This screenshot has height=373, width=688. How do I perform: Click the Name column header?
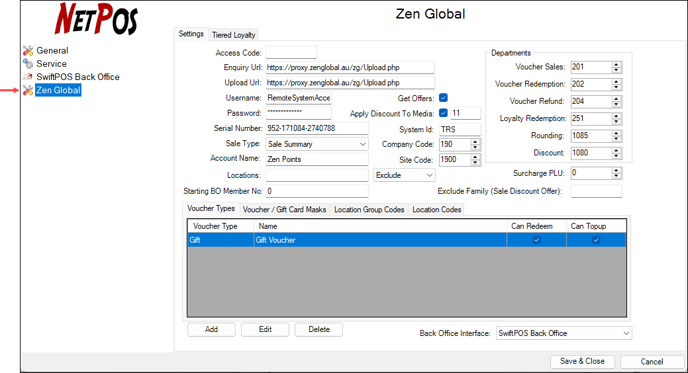[x=380, y=226]
